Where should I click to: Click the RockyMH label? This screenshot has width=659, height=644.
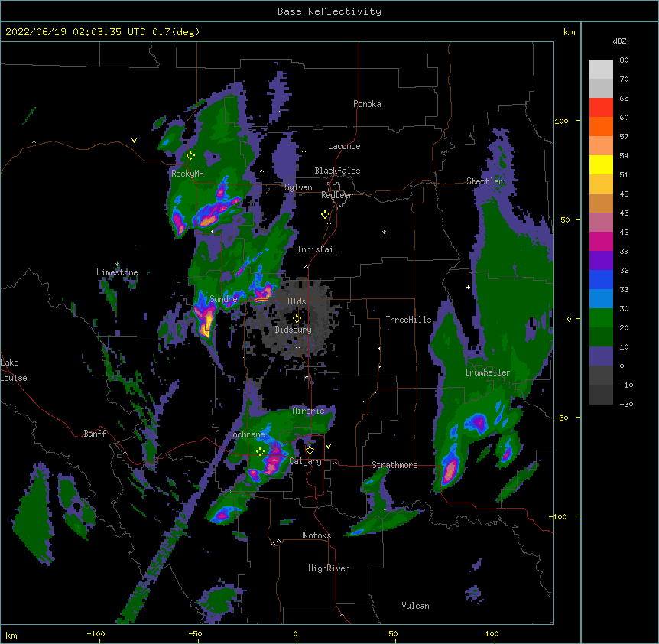click(187, 173)
